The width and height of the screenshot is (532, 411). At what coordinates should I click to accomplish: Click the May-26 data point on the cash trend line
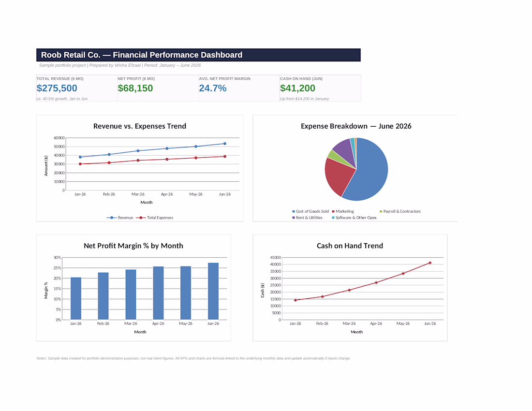(403, 273)
